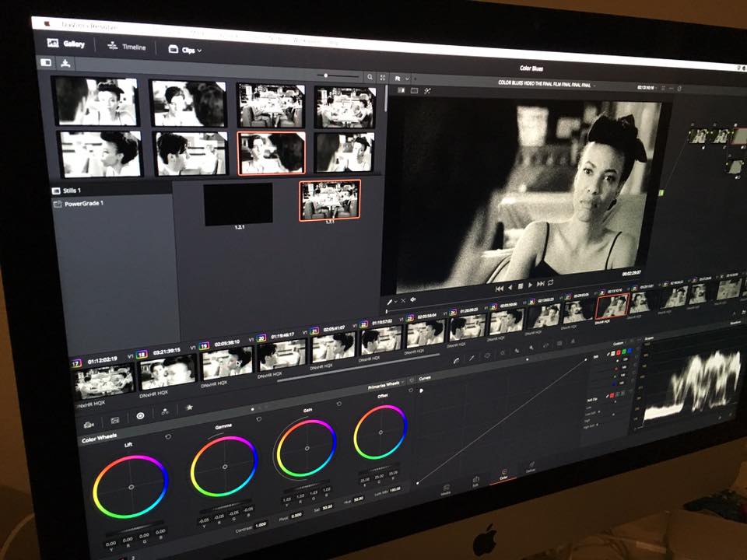
Task: Switch to the Timeline panel tab
Action: [127, 46]
